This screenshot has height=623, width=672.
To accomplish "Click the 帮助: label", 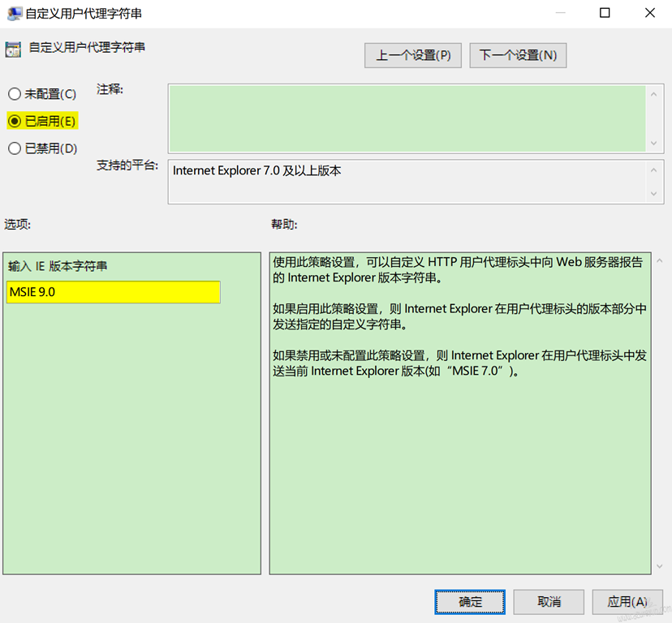I will point(284,224).
